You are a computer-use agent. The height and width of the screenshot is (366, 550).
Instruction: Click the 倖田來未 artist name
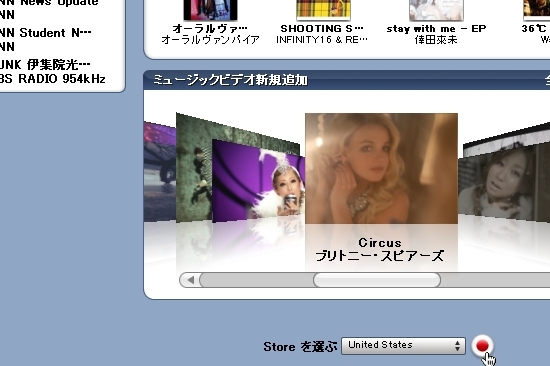[436, 40]
